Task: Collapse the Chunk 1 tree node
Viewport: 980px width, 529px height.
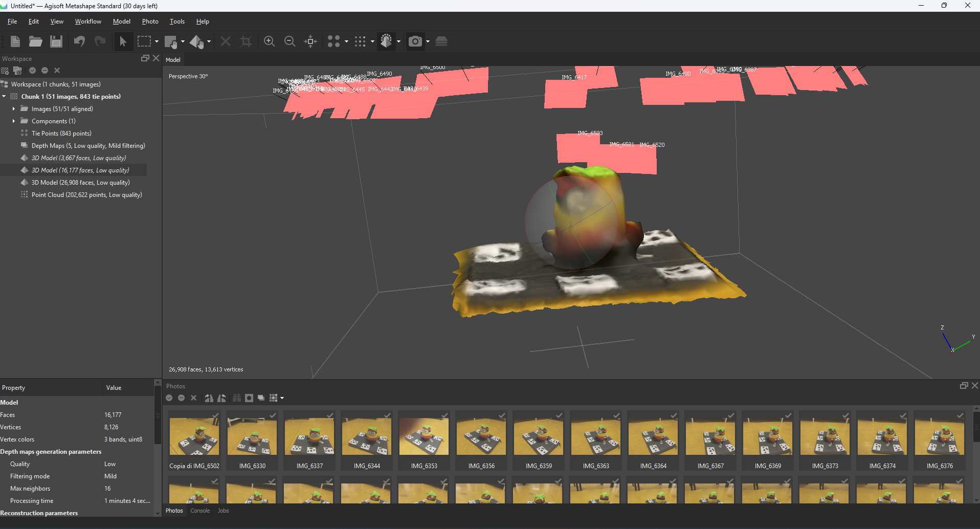Action: (x=4, y=97)
